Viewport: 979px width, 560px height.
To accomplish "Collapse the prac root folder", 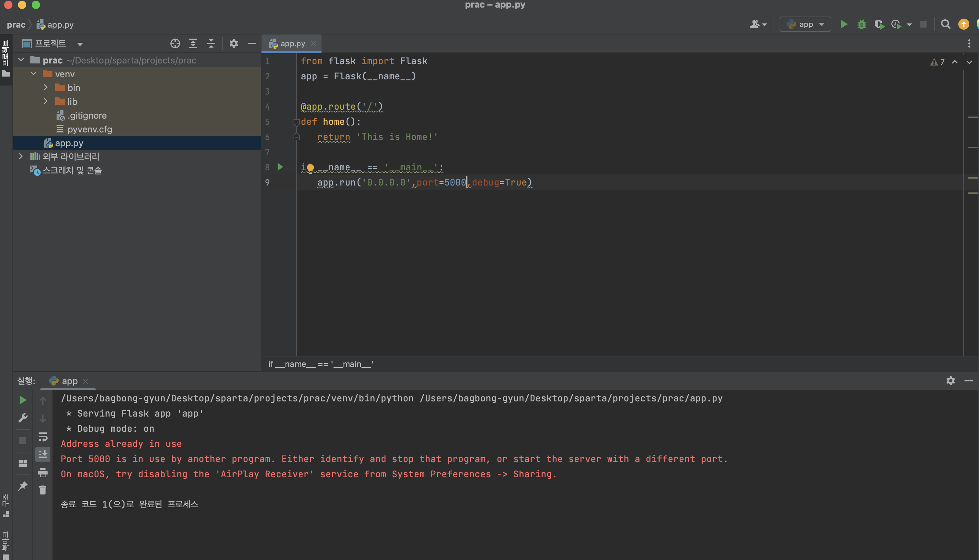I will 21,60.
